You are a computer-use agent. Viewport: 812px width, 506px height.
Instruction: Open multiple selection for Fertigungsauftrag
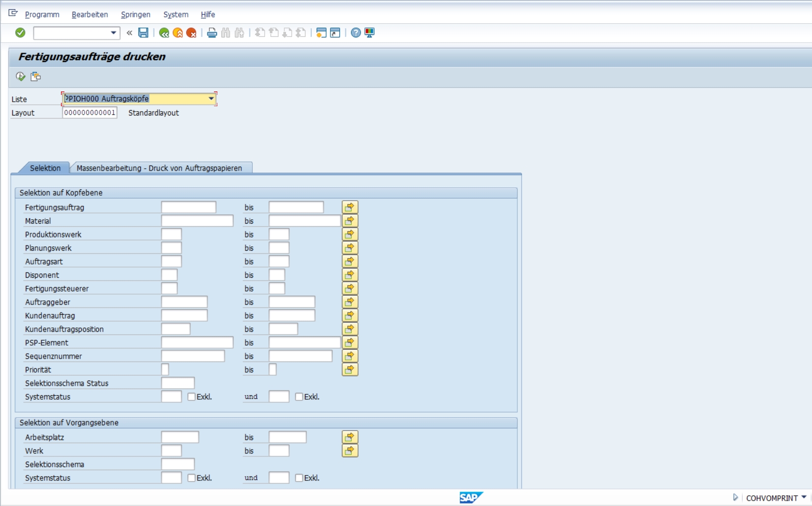click(350, 207)
